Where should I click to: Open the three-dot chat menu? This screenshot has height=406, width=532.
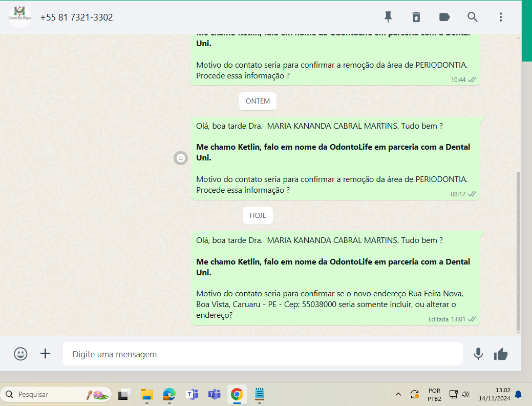click(x=501, y=17)
